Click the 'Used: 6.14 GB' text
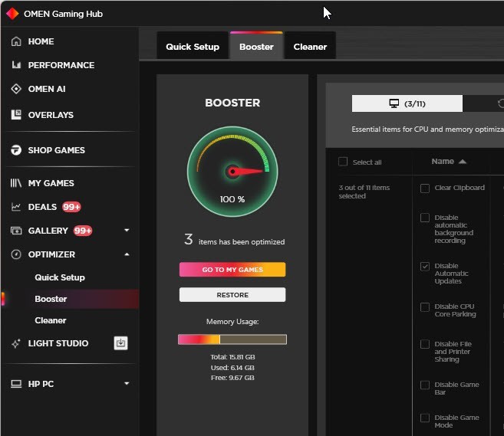504x436 pixels. pos(232,368)
